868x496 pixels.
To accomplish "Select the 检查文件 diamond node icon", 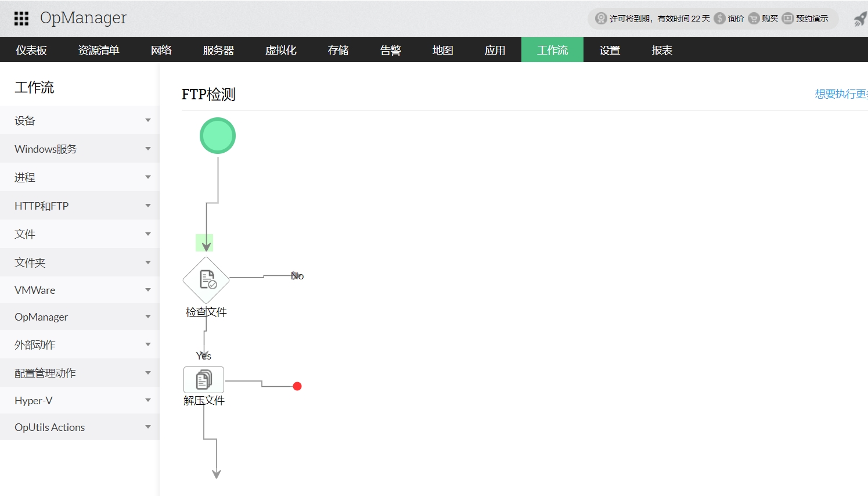I will click(x=206, y=280).
